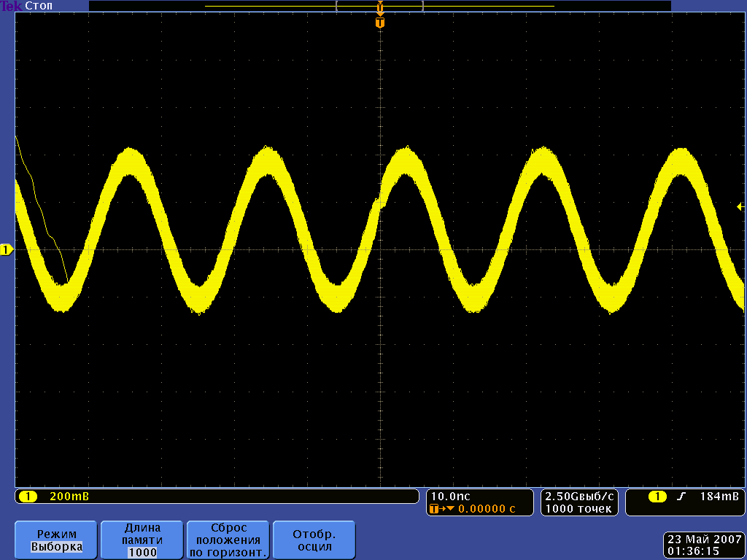
Task: Click the waveform record view bar at top
Action: [x=379, y=6]
